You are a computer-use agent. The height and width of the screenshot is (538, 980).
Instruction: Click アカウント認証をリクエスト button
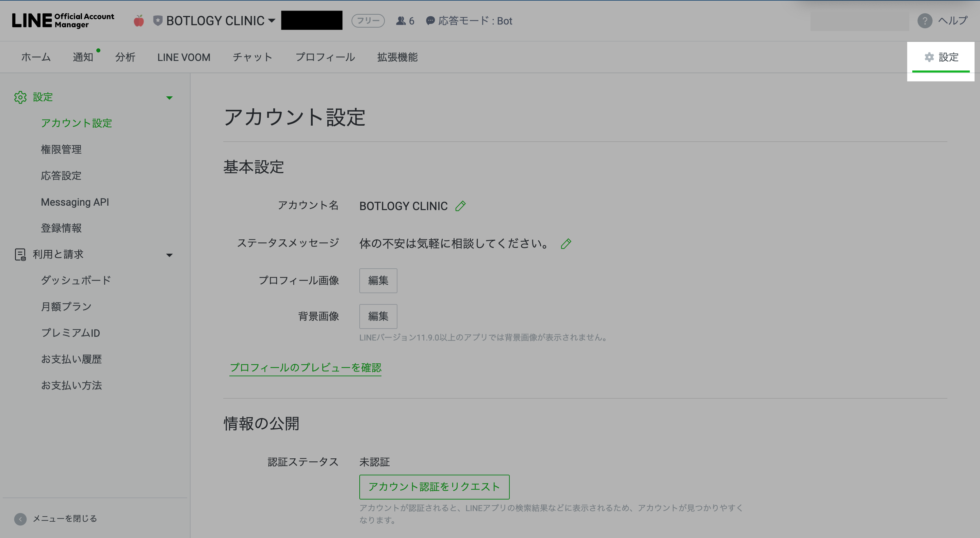click(434, 487)
